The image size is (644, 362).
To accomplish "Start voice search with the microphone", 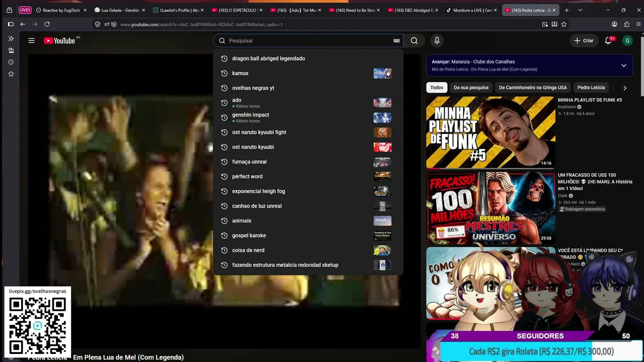I will (437, 41).
